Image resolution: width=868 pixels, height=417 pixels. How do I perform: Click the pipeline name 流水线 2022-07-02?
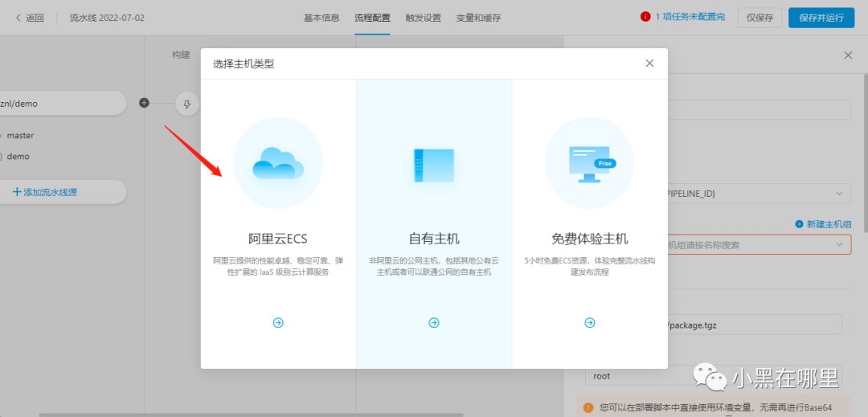point(107,18)
